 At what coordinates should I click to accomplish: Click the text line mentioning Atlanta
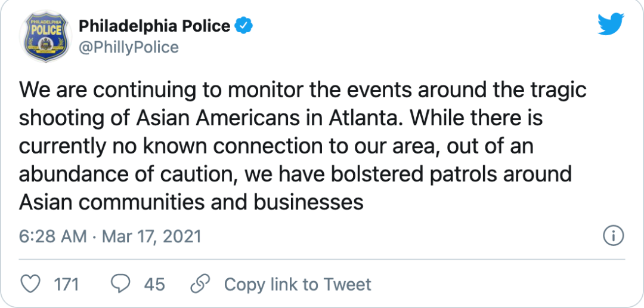click(x=281, y=118)
